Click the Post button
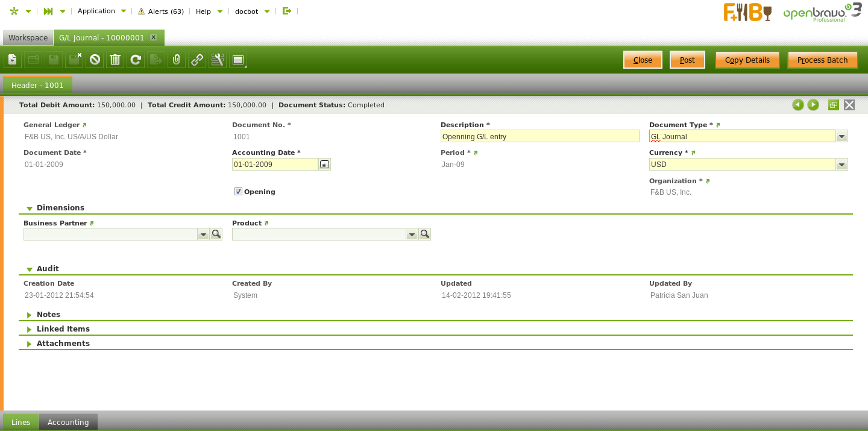Screen dimensions: 868x431 pos(687,60)
